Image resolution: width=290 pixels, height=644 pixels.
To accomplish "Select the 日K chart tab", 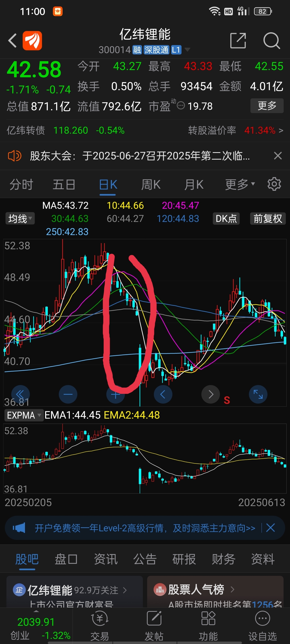I will (108, 185).
